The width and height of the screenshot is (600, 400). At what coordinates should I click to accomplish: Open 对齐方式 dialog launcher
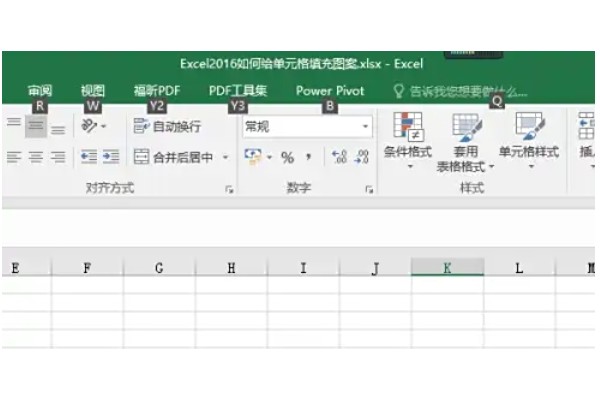(x=229, y=189)
